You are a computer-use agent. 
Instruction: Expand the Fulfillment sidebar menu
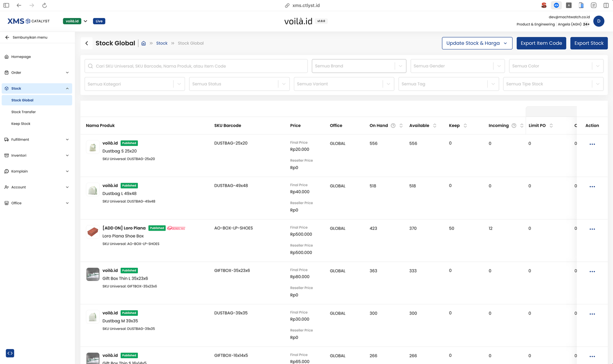(x=37, y=139)
